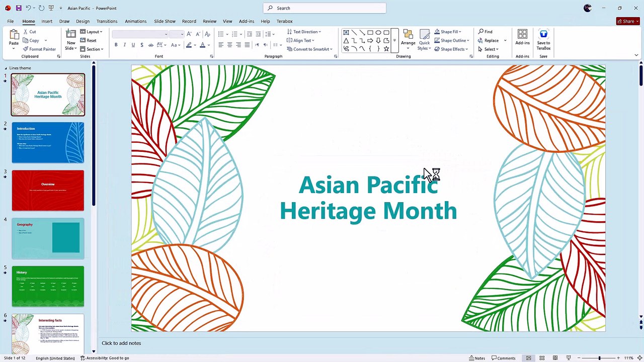The width and height of the screenshot is (644, 362).
Task: Collapse the ribbon with the chevron
Action: pyautogui.click(x=636, y=55)
